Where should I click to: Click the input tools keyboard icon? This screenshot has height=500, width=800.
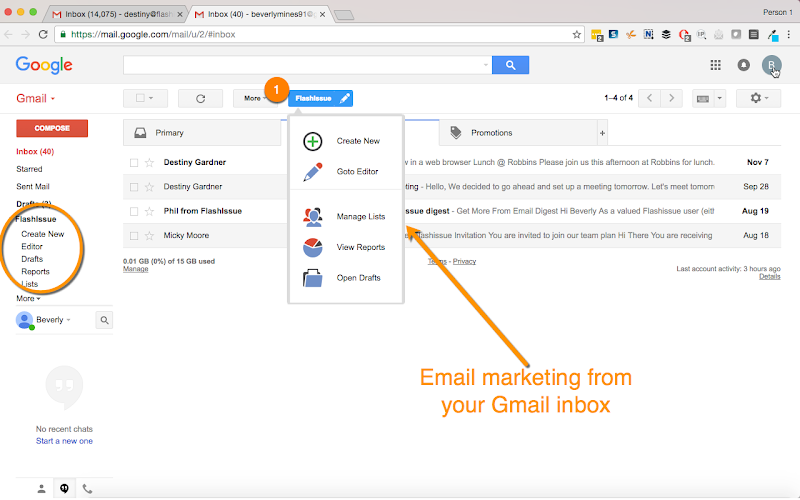pos(703,98)
